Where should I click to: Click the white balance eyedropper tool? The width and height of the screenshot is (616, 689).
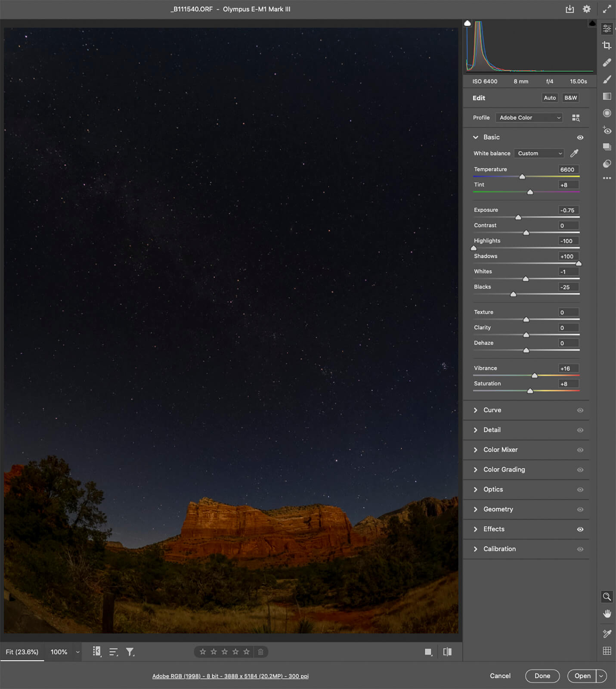[x=574, y=153]
